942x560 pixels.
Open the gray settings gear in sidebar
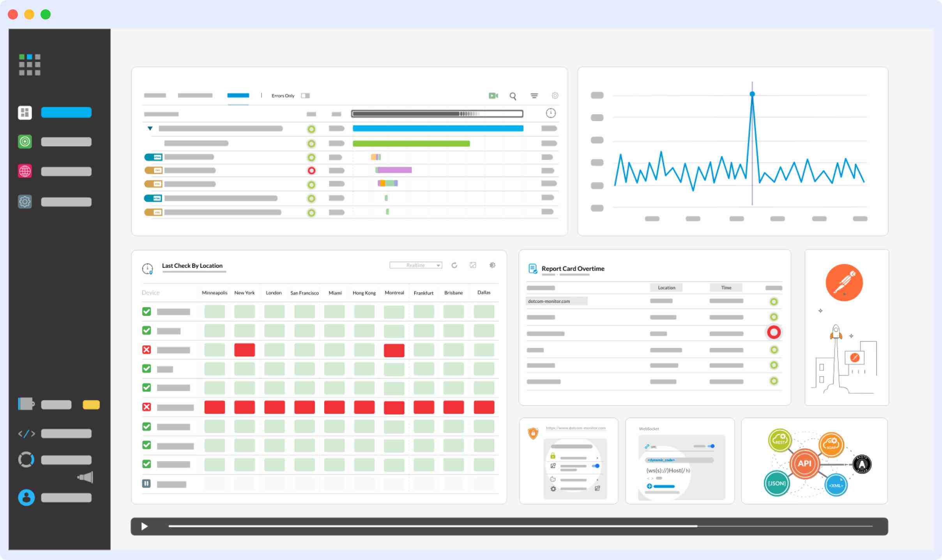coord(25,201)
